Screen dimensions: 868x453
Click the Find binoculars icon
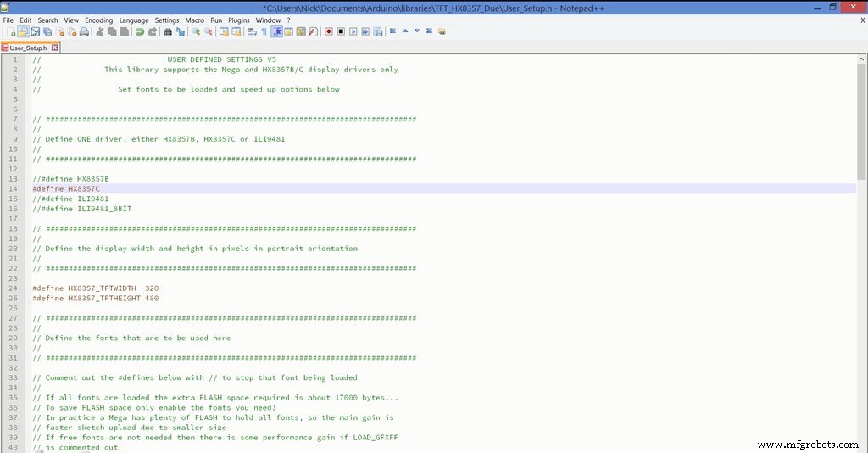(x=168, y=32)
